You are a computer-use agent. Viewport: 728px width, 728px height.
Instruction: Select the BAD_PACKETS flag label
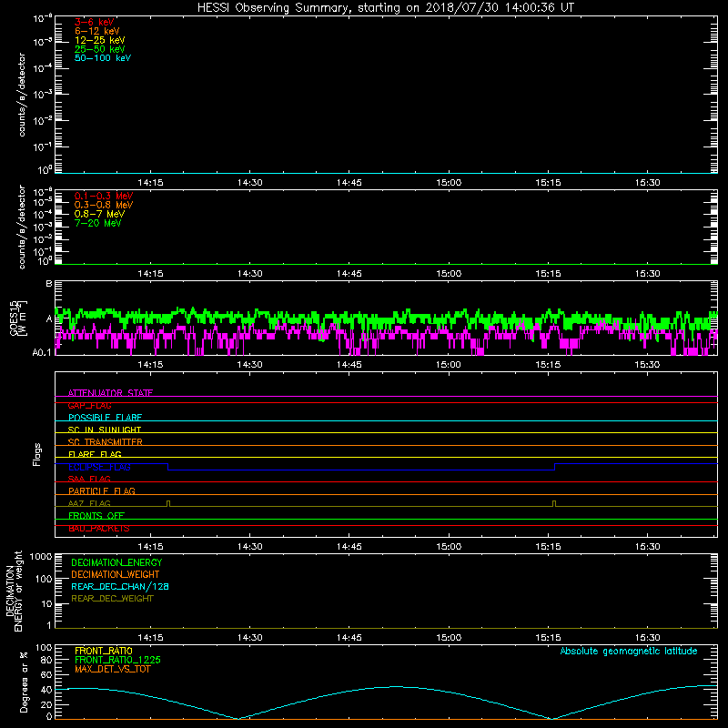point(99,529)
